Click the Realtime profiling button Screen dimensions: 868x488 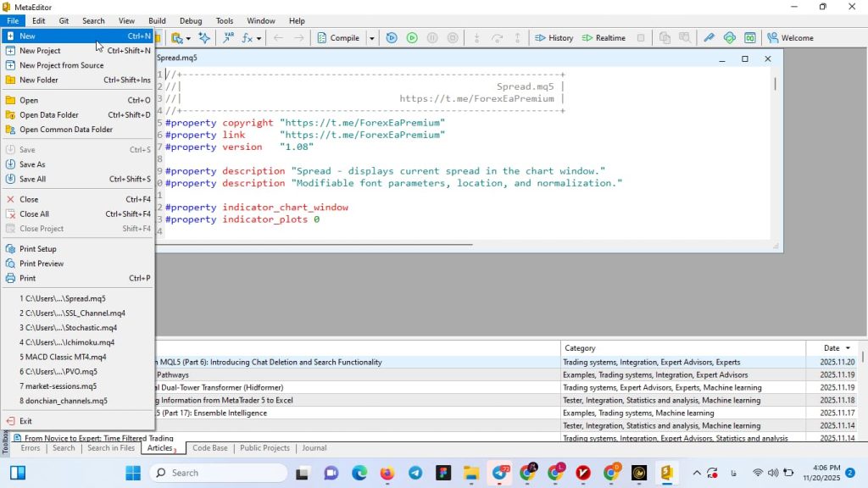coord(604,37)
